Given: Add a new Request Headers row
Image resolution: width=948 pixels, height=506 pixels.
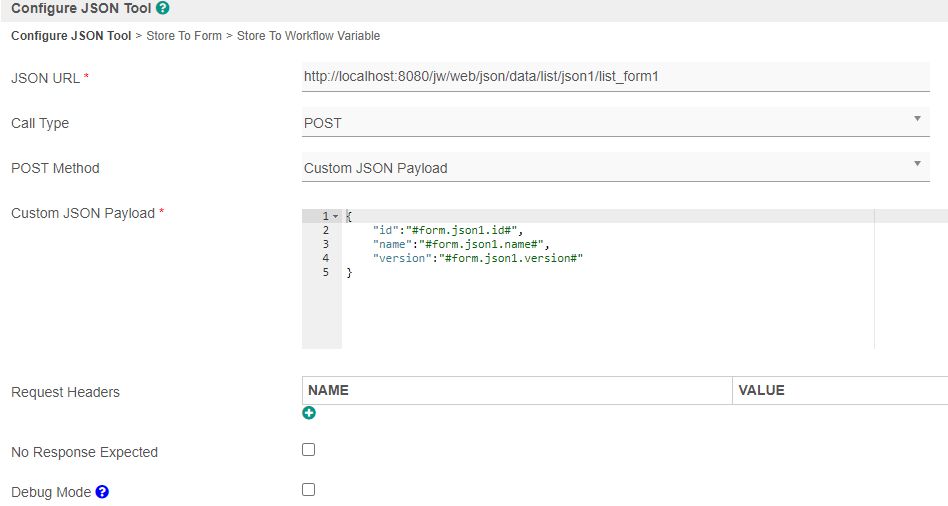Looking at the screenshot, I should [309, 413].
